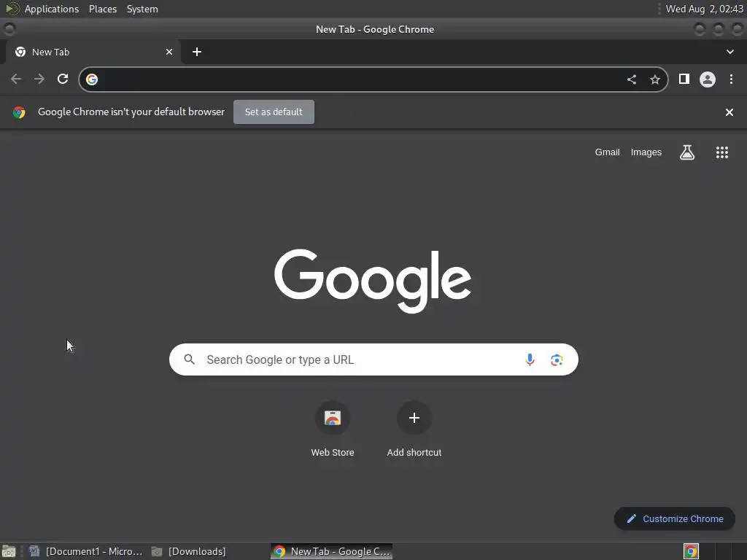Open the side panel icon
Screen dimensions: 747x560
(684, 79)
